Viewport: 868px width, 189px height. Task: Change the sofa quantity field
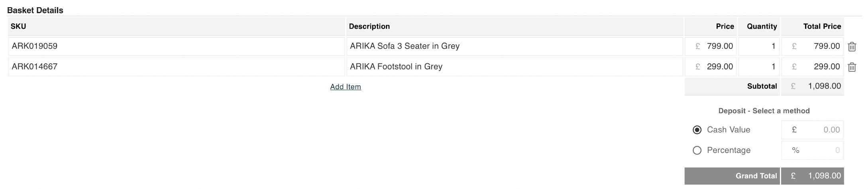tap(759, 46)
